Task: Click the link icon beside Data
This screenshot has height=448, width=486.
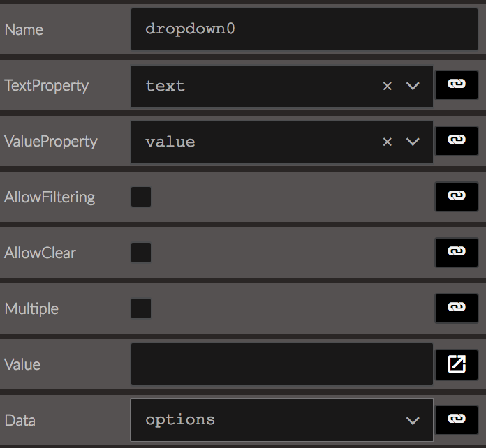Action: [x=457, y=420]
